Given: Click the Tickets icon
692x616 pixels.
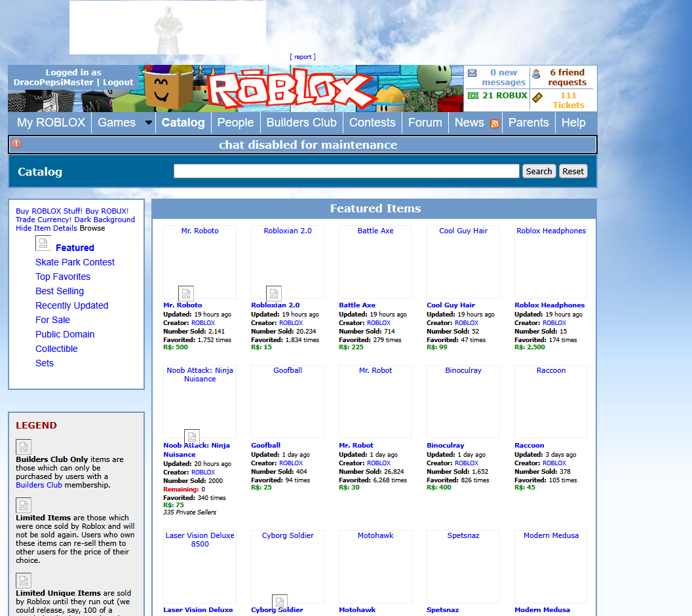Looking at the screenshot, I should 537,98.
